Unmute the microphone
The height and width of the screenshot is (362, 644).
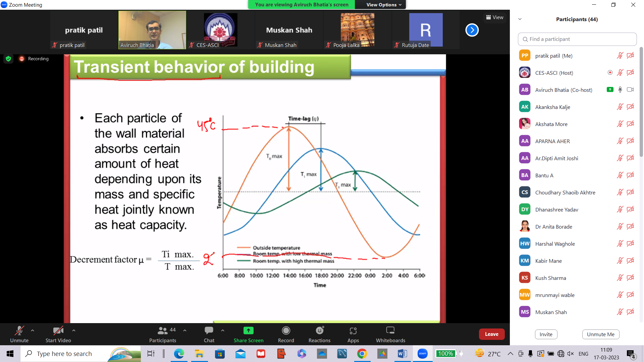click(19, 334)
